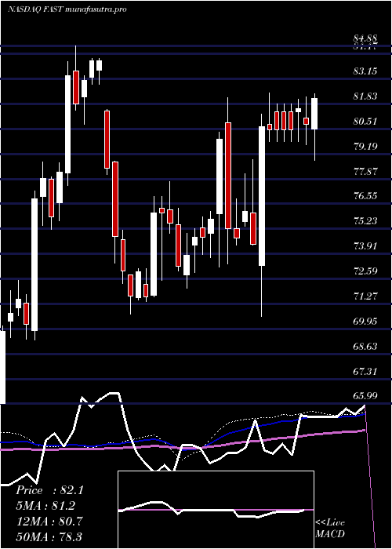Click the 65.99 price axis label
This screenshot has width=392, height=549.
tap(365, 396)
